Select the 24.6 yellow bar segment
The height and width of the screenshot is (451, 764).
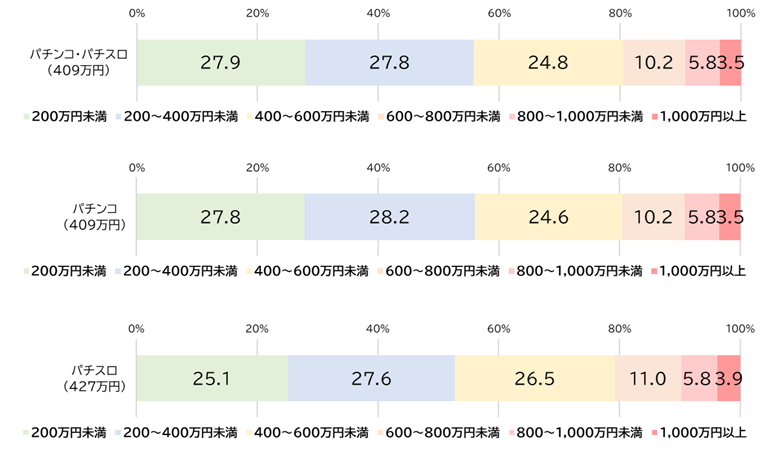[548, 217]
